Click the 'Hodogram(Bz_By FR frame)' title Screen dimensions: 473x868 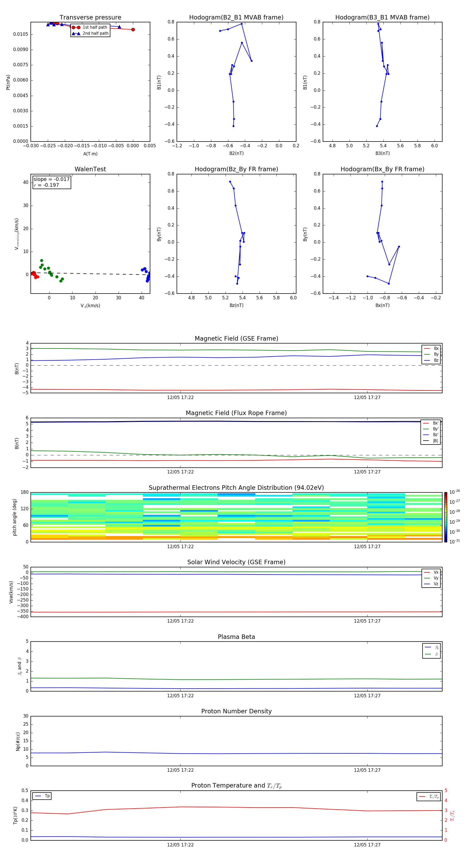click(236, 169)
